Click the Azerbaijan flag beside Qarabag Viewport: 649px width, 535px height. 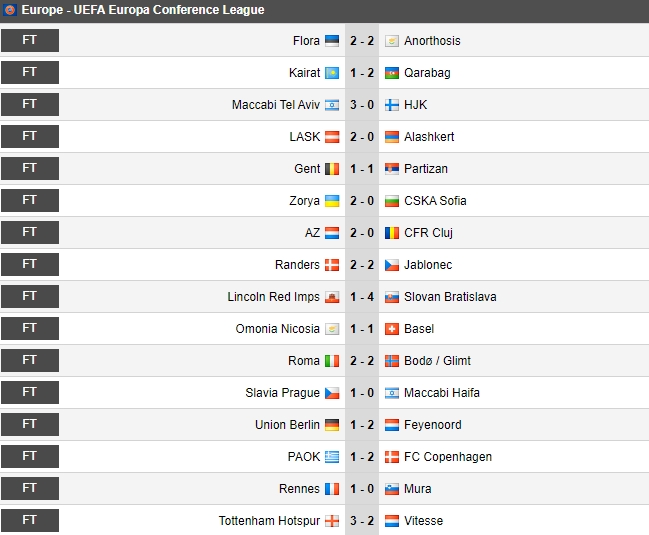click(392, 73)
